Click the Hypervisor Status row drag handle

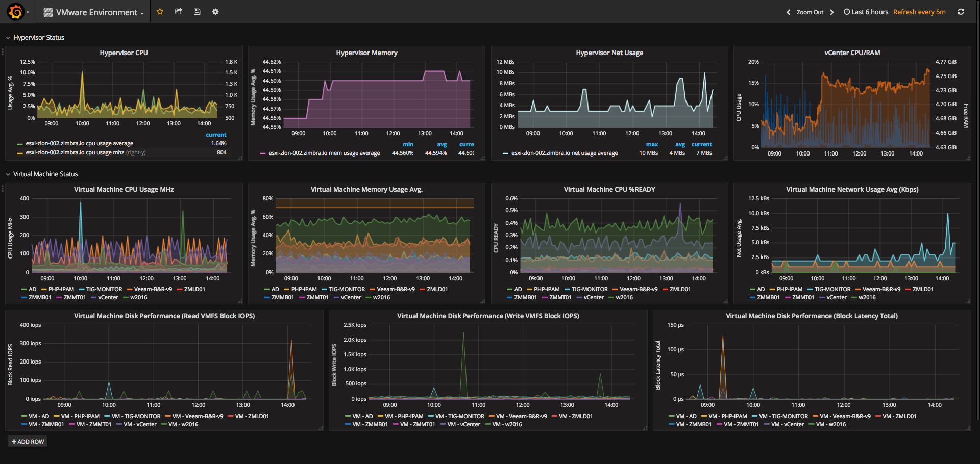pos(3,51)
